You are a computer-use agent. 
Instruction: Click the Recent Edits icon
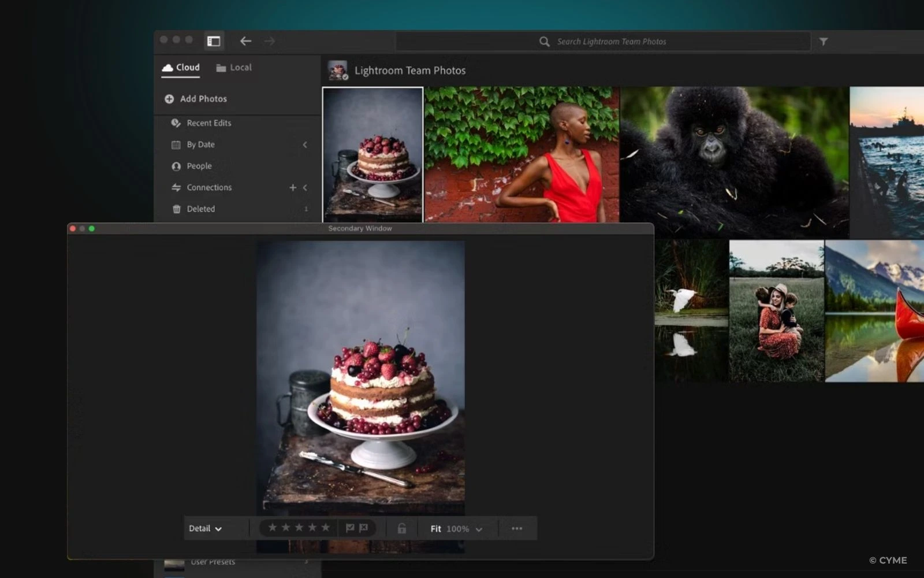[176, 123]
